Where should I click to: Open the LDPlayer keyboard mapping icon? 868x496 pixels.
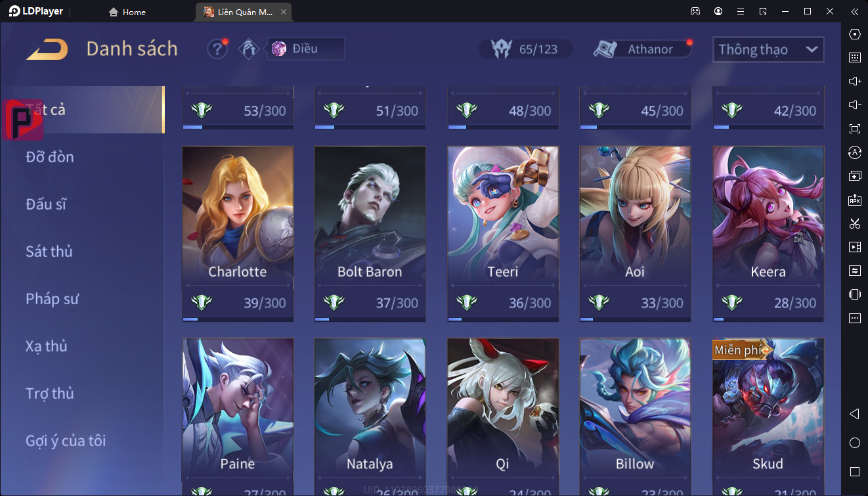(x=855, y=58)
